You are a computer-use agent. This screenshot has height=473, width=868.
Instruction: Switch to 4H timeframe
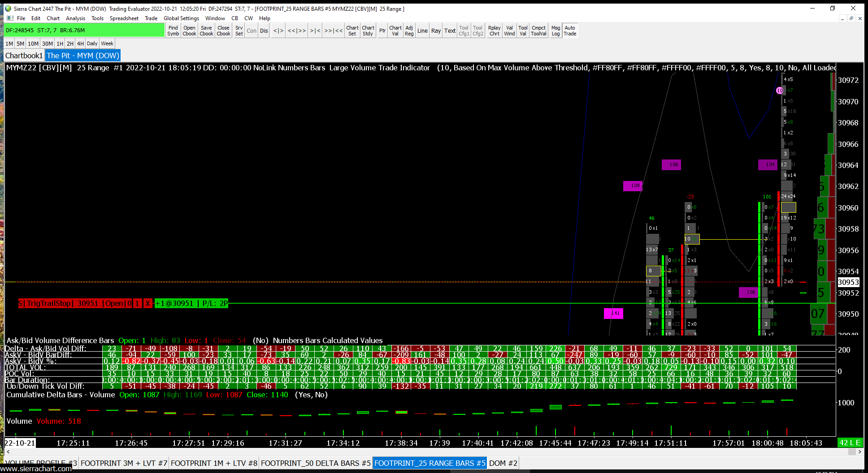(80, 43)
